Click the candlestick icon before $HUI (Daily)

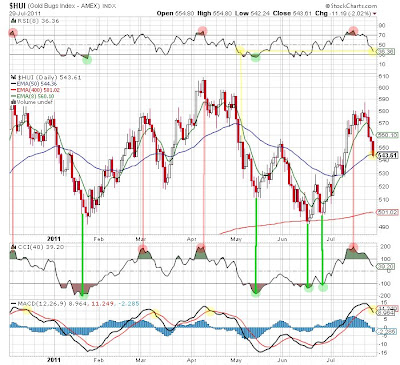[x=13, y=78]
